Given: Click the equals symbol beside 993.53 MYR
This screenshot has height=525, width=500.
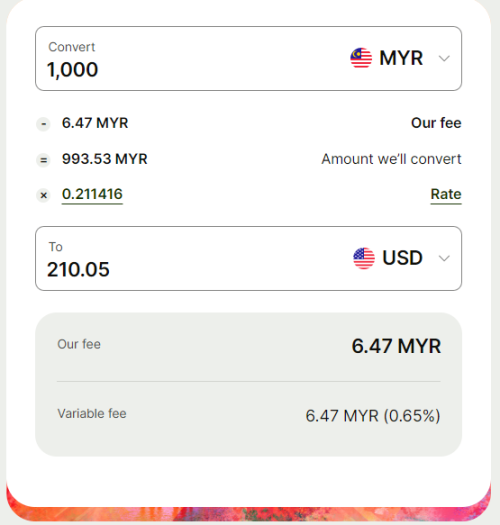Looking at the screenshot, I should coord(44,160).
